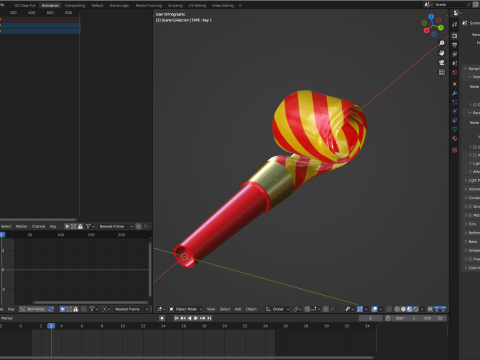Open graph editor Nearest Frame snap dropdown
The width and height of the screenshot is (480, 360).
point(131,309)
